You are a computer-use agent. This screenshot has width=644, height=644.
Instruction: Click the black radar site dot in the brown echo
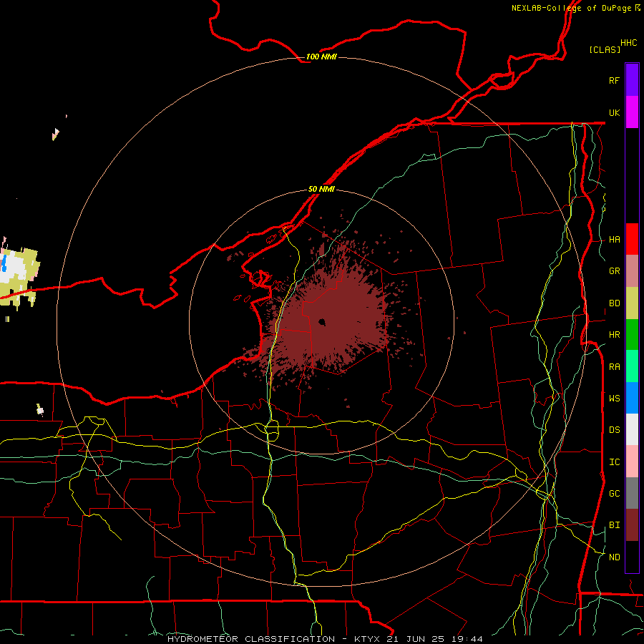click(322, 323)
